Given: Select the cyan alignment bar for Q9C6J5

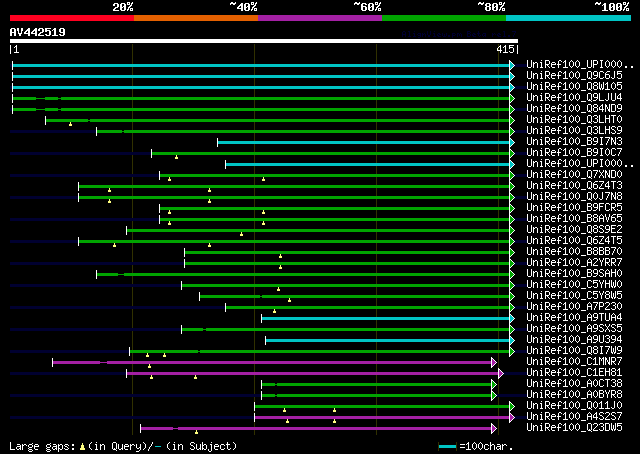Looking at the screenshot, I should (261, 76).
